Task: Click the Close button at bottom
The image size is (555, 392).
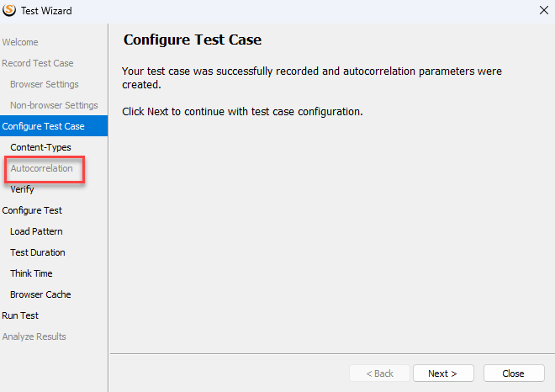Action: pyautogui.click(x=514, y=373)
